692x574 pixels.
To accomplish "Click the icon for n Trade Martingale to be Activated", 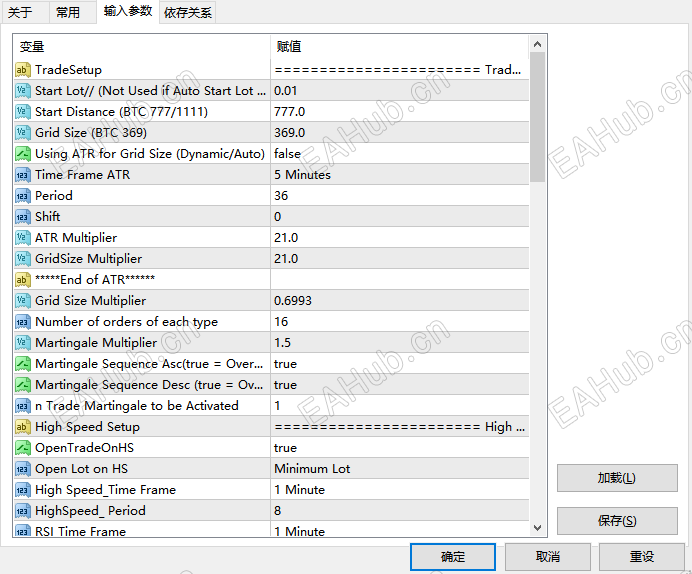I will [23, 406].
